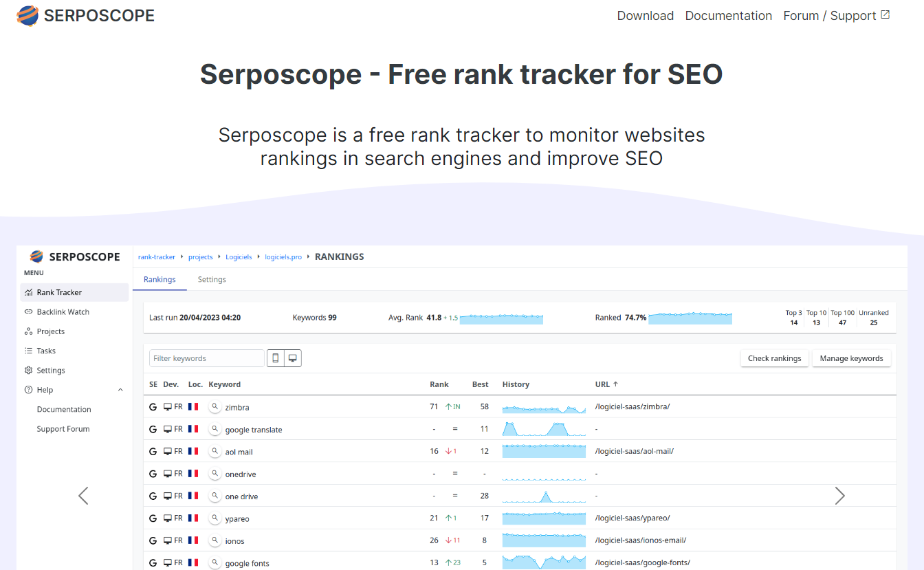924x570 pixels.
Task: Toggle the desktop device filter
Action: [x=293, y=358]
